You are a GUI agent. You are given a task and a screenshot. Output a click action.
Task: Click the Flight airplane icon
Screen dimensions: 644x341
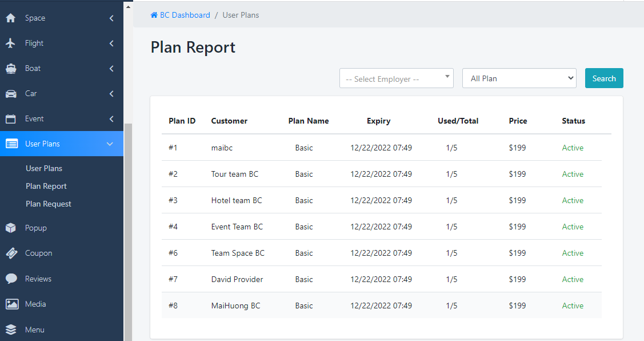[11, 43]
